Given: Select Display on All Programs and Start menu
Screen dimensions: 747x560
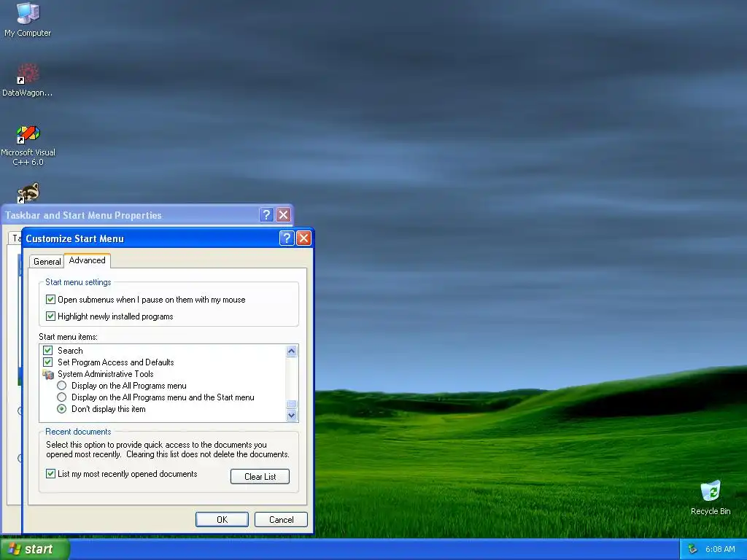Looking at the screenshot, I should [x=61, y=397].
